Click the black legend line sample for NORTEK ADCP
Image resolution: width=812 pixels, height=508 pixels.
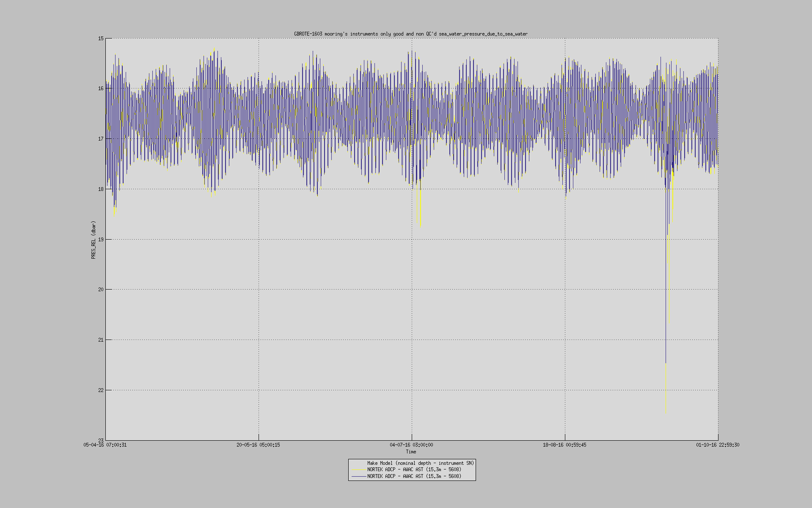click(358, 476)
